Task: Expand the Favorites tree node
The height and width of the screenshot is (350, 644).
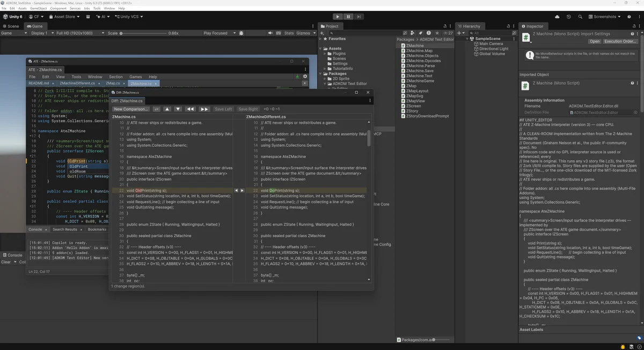Action: click(321, 39)
